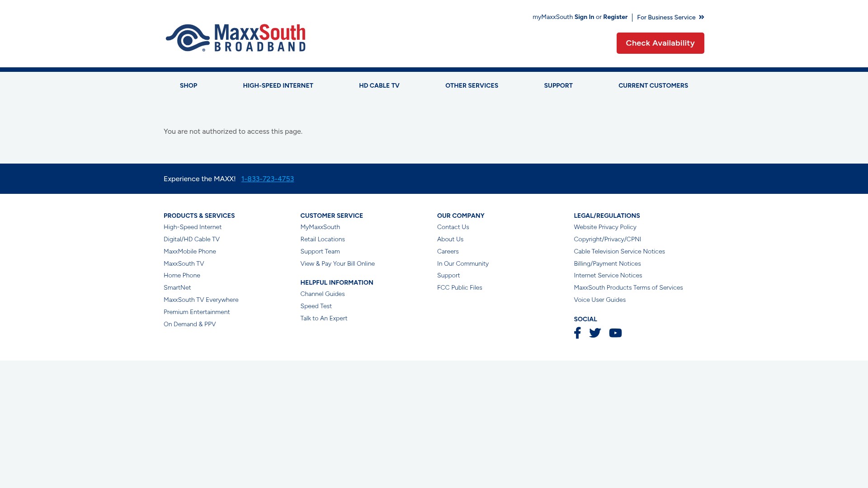
Task: Open Careers link
Action: [448, 252]
